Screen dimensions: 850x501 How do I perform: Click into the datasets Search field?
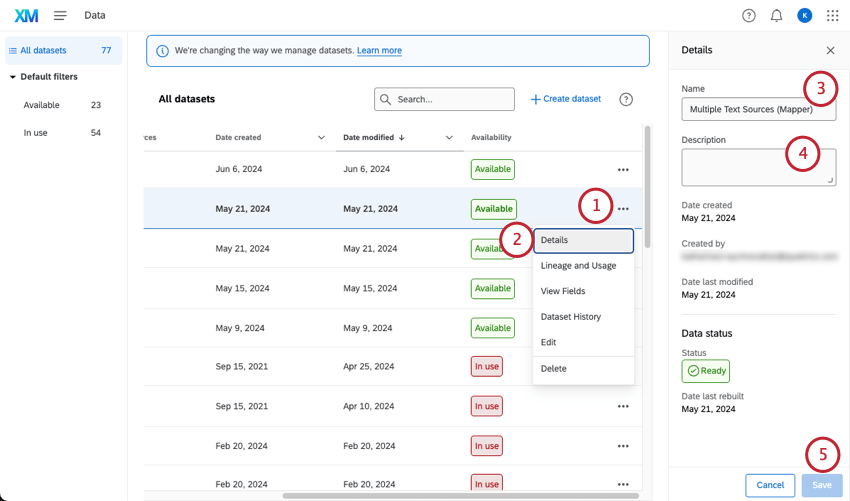point(452,99)
